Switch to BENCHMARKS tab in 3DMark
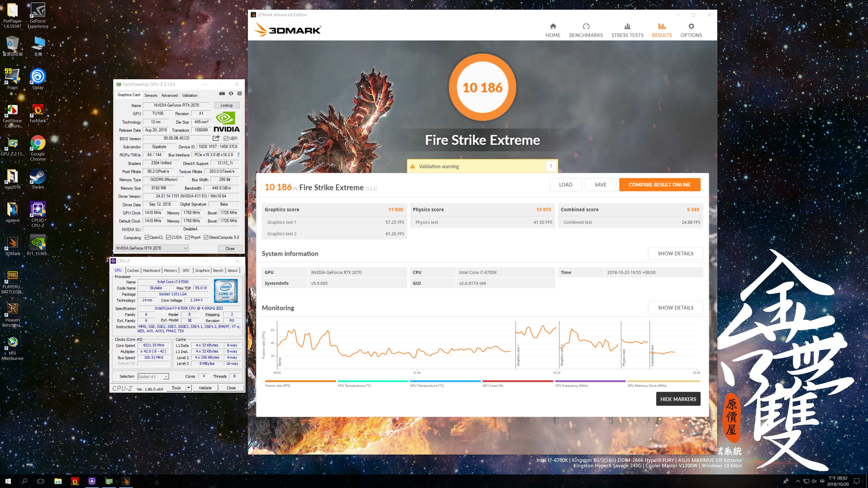 pyautogui.click(x=586, y=30)
